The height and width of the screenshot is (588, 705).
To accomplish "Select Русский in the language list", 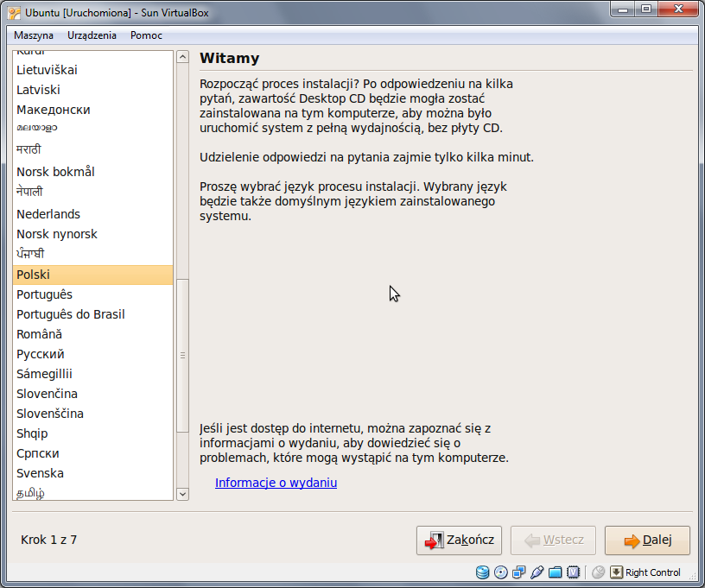I will tap(92, 354).
